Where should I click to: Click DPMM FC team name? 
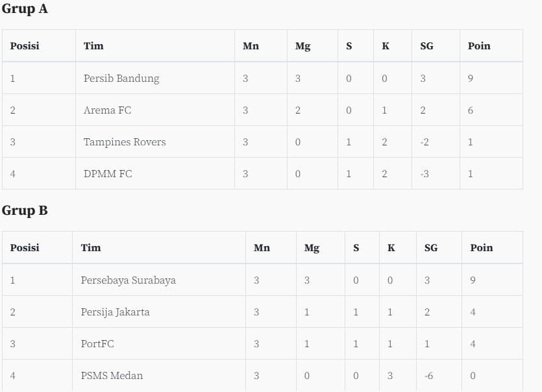click(x=108, y=174)
